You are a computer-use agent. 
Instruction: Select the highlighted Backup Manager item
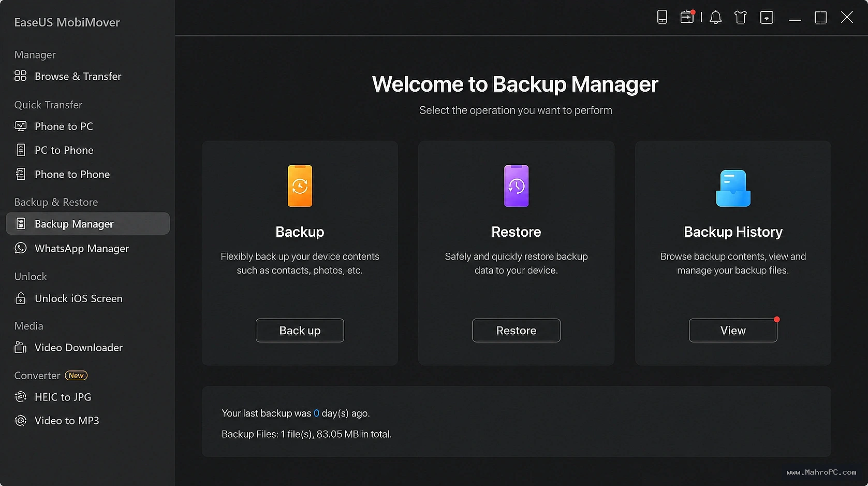(x=87, y=223)
